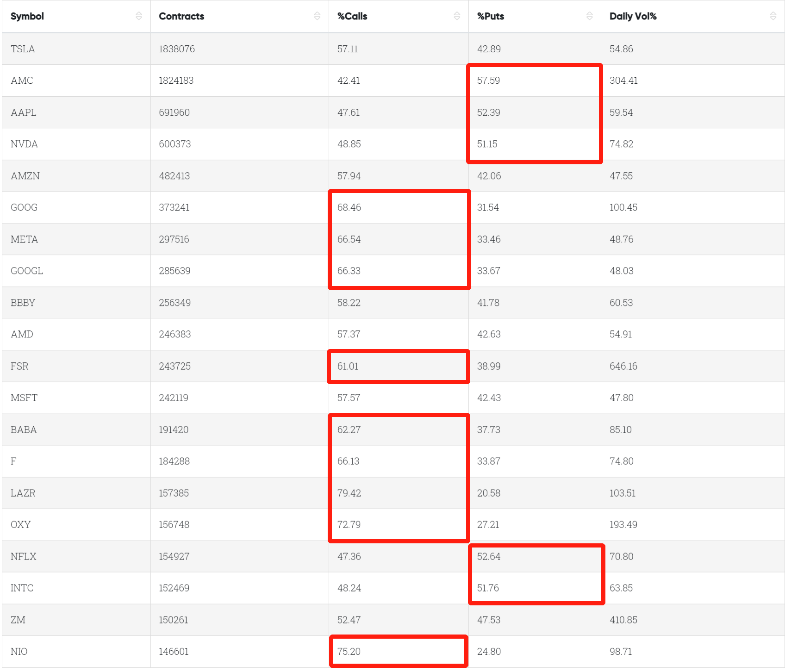This screenshot has width=785, height=672.
Task: Click the %Puts column sort icon
Action: point(589,16)
